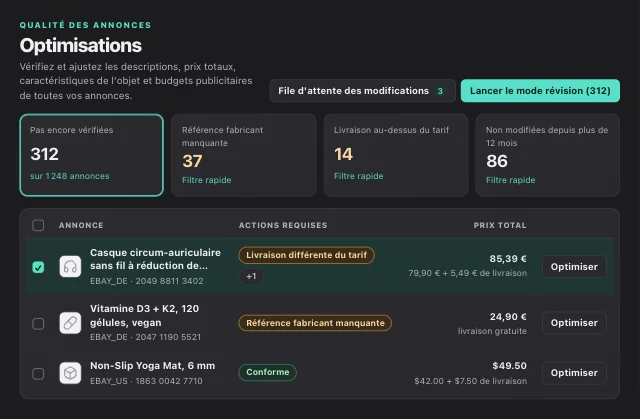Click the Optimisations page heading
Viewport: 640px width, 419px height.
(x=80, y=45)
